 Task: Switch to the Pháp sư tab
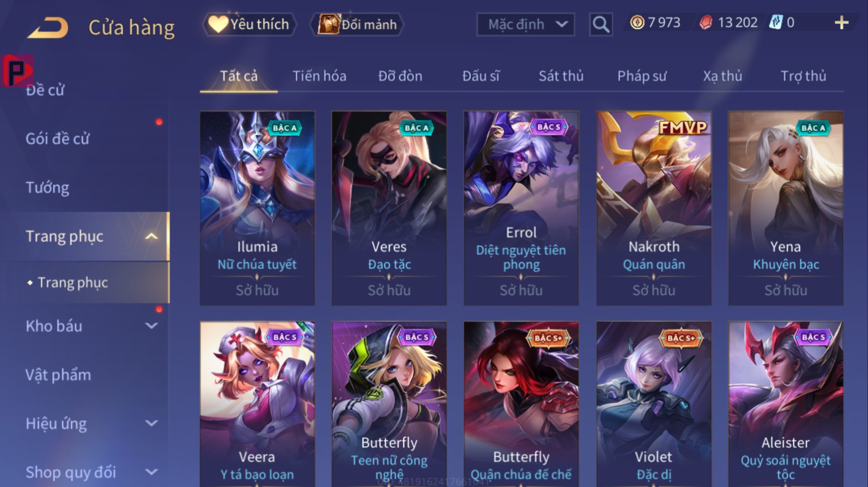(x=642, y=76)
